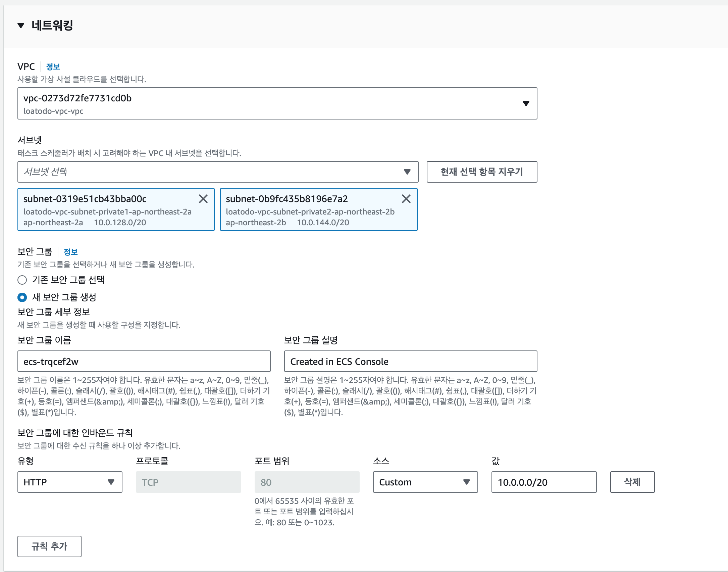Screen dimensions: 728x572
Task: Click the disabled 포트 범위 field showing 80
Action: pos(307,482)
